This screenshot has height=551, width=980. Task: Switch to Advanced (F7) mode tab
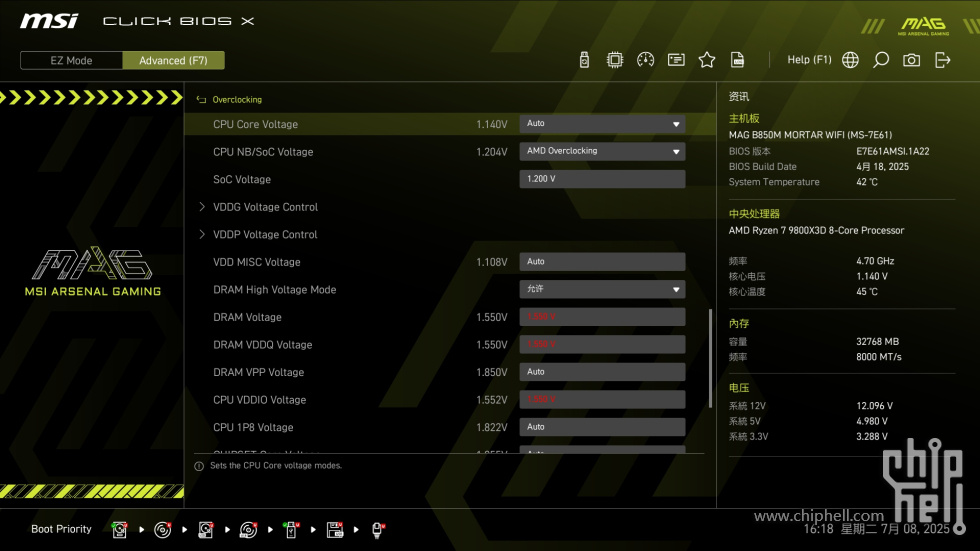173,61
